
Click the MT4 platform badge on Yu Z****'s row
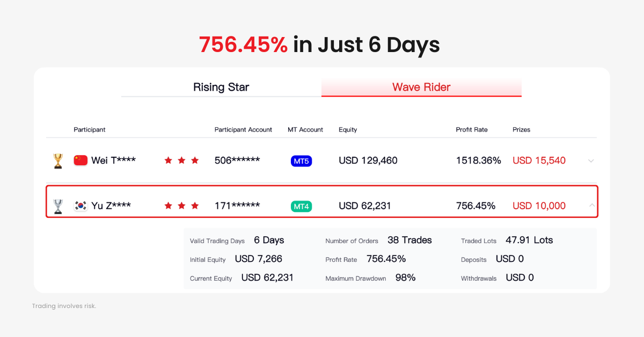click(x=301, y=206)
